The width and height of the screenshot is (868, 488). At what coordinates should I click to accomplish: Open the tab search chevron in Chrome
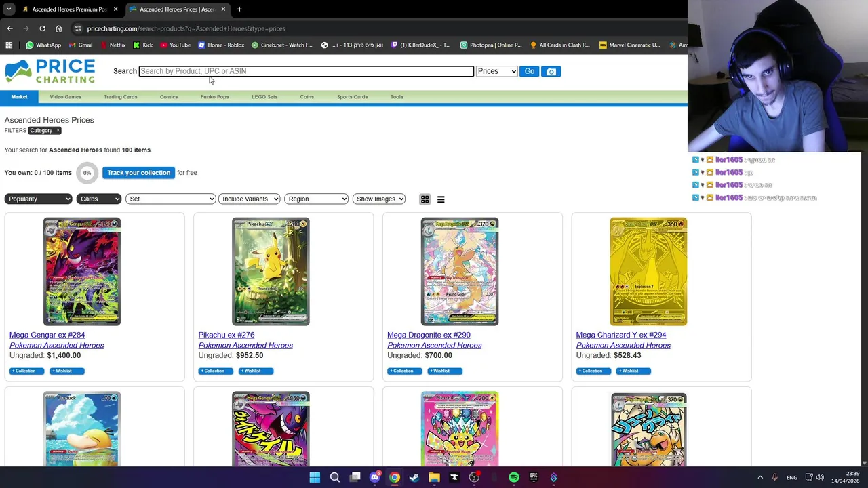coord(8,9)
